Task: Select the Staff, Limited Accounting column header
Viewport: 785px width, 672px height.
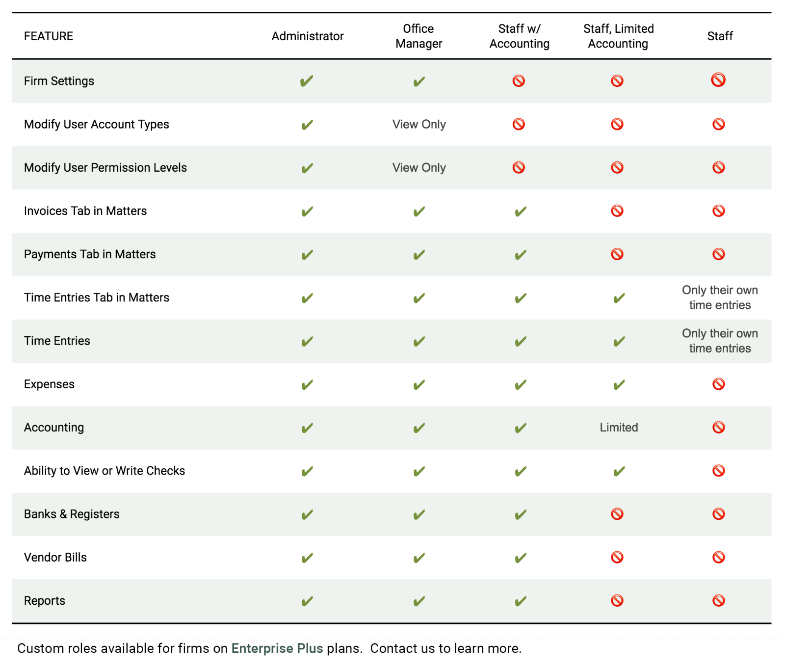Action: pos(618,36)
